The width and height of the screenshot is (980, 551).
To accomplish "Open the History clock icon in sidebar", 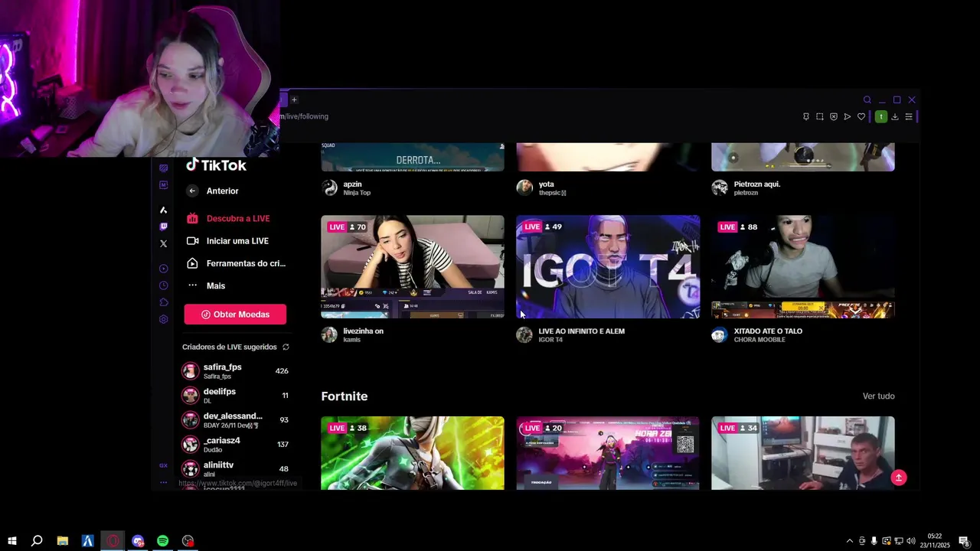I will click(x=163, y=285).
